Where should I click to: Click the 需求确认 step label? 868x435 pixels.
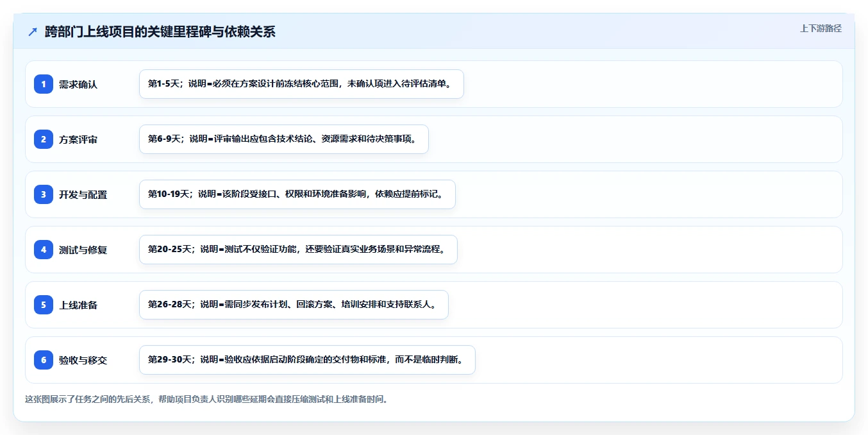click(78, 84)
